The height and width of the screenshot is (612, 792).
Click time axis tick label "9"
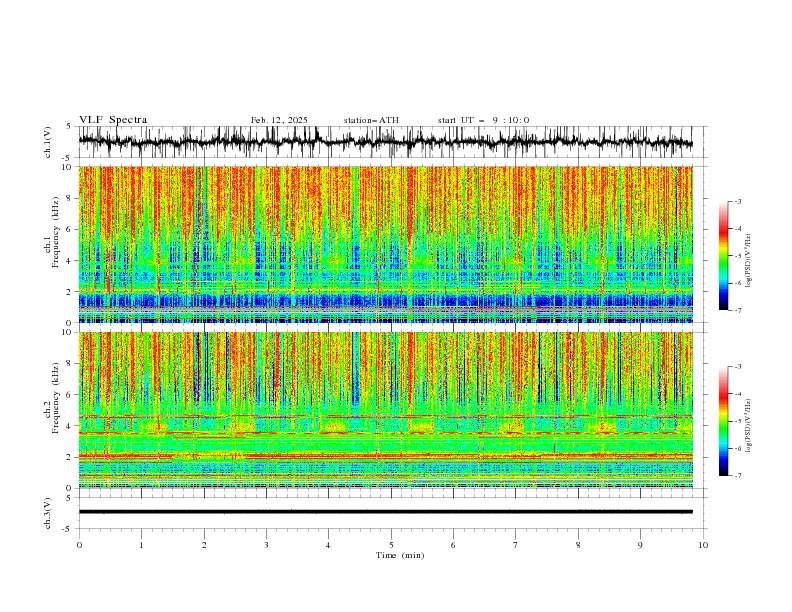pos(641,545)
